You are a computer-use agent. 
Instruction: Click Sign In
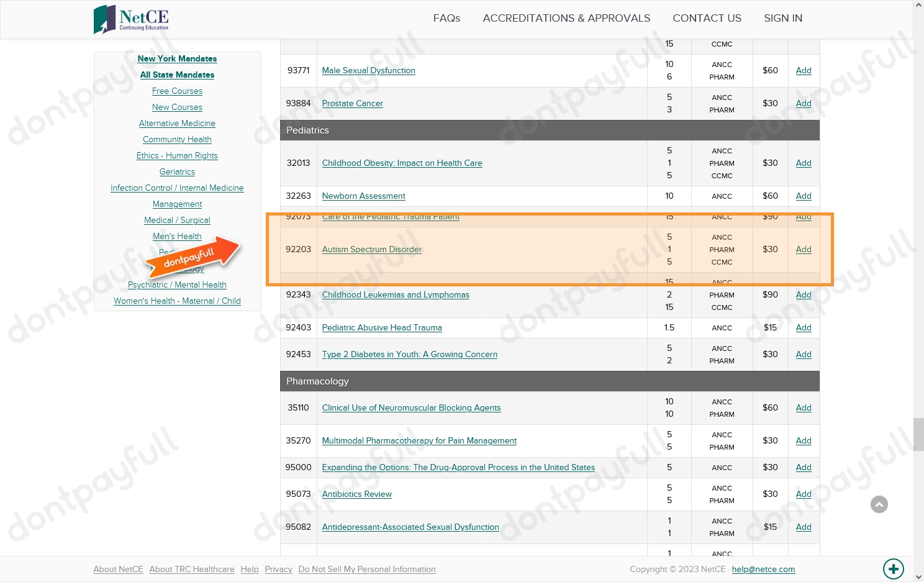pos(782,18)
